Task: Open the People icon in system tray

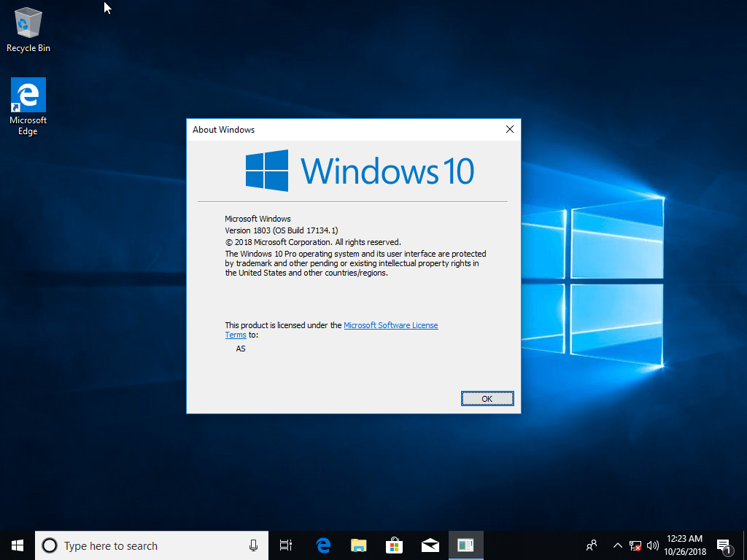Action: coord(592,545)
